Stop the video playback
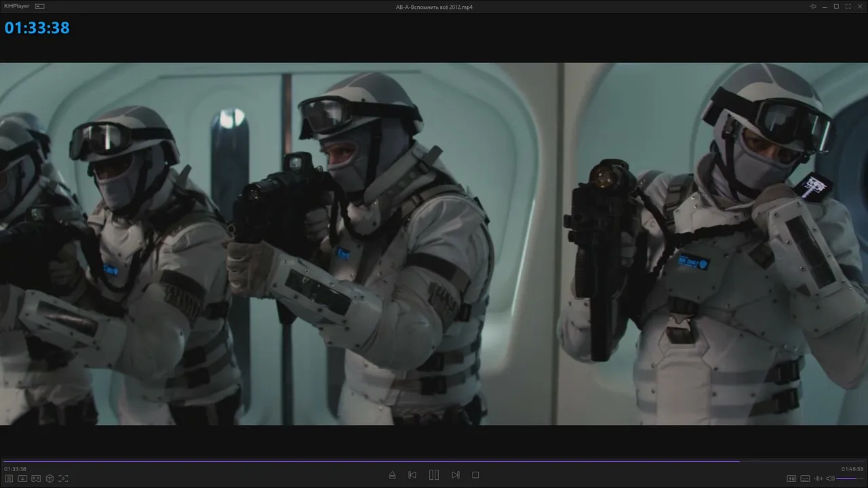 [475, 475]
